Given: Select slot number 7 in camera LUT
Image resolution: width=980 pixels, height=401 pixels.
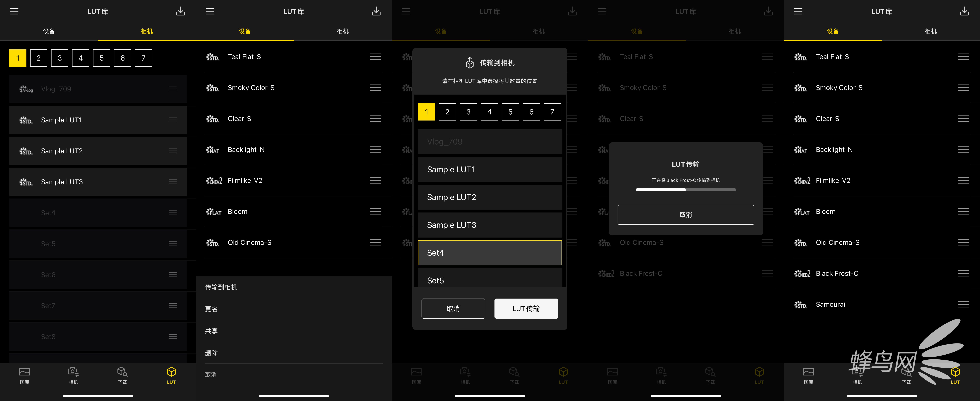Looking at the screenshot, I should [553, 112].
